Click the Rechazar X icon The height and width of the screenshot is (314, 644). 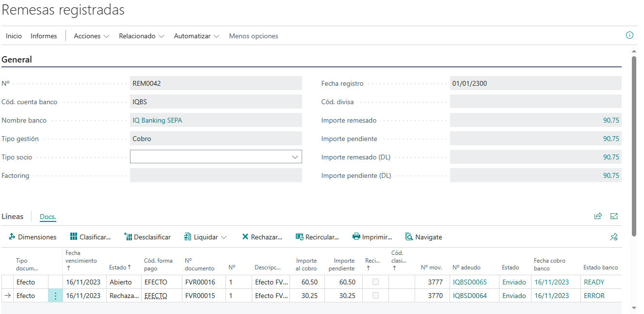(245, 237)
